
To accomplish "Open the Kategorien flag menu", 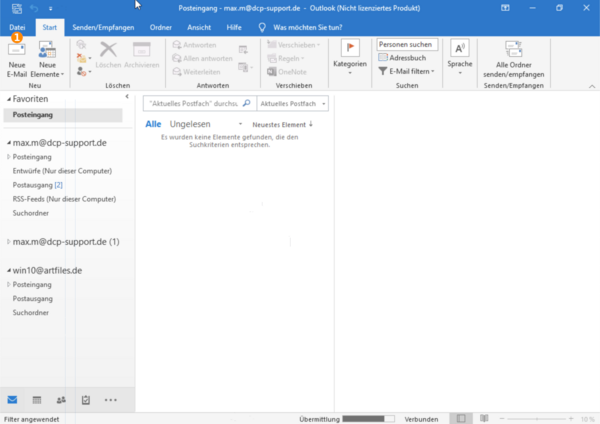I will click(x=350, y=57).
